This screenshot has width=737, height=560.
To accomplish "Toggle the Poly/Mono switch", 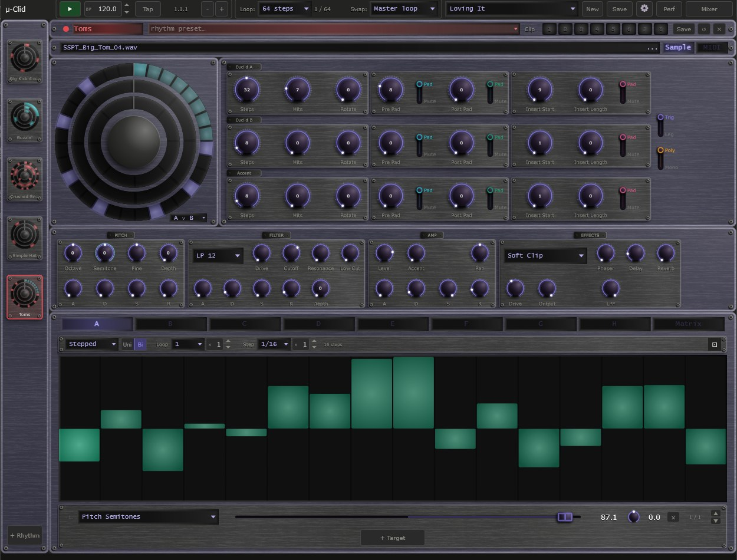I will 660,159.
